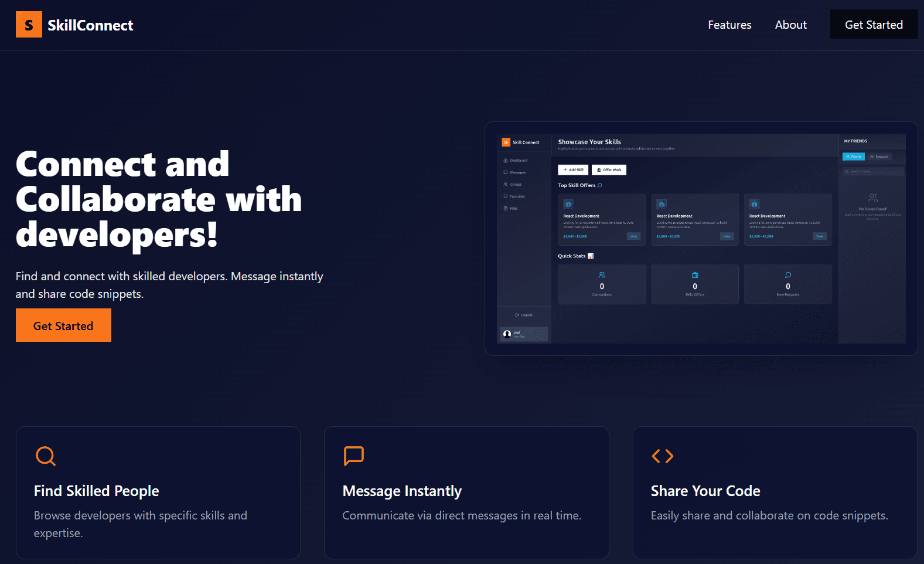Click the chat icon in the New Requests stat
Image resolution: width=924 pixels, height=564 pixels.
788,275
